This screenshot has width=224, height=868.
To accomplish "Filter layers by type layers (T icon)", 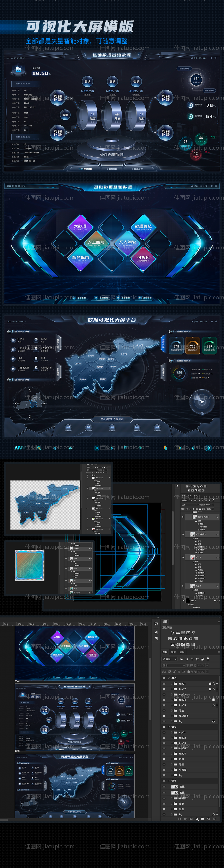I will [x=192, y=659].
